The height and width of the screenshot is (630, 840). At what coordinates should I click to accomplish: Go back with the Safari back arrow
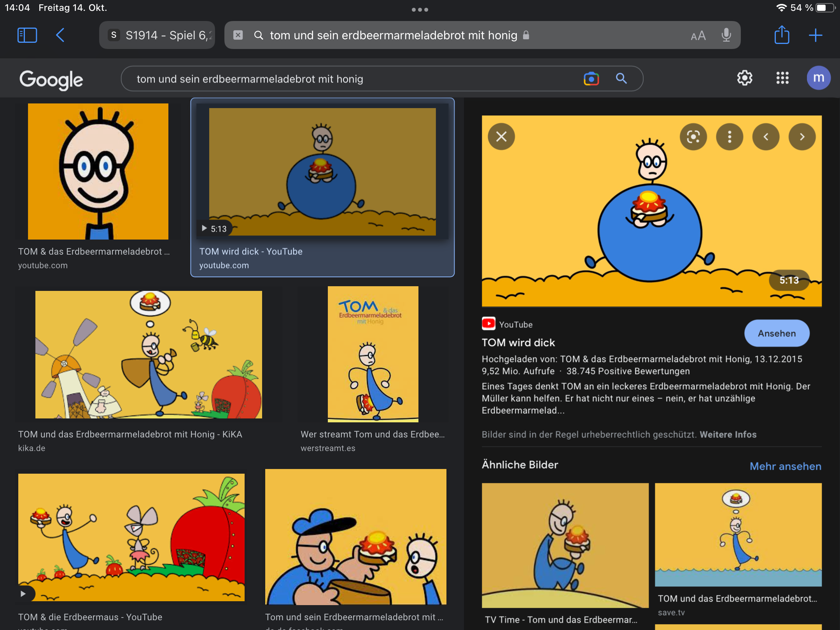pos(60,35)
